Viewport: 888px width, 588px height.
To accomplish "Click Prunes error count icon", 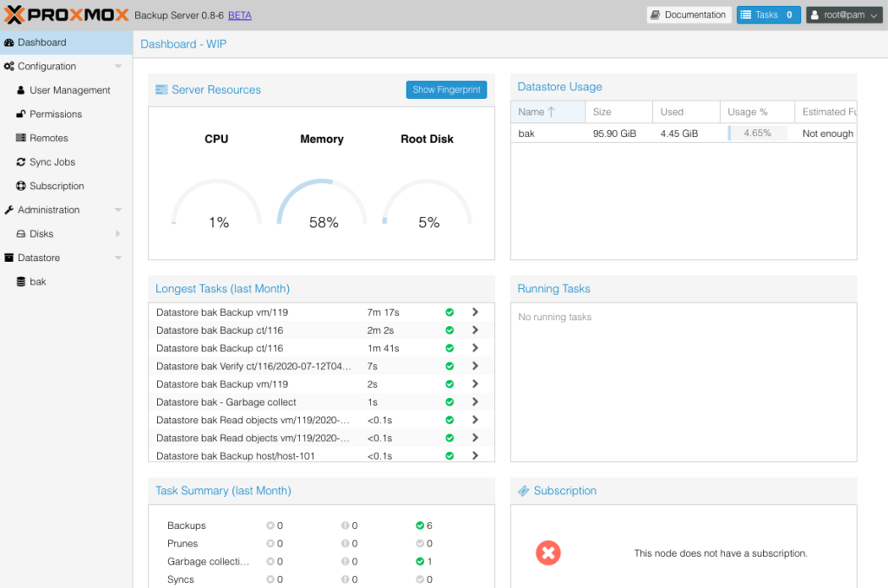I will coord(271,544).
